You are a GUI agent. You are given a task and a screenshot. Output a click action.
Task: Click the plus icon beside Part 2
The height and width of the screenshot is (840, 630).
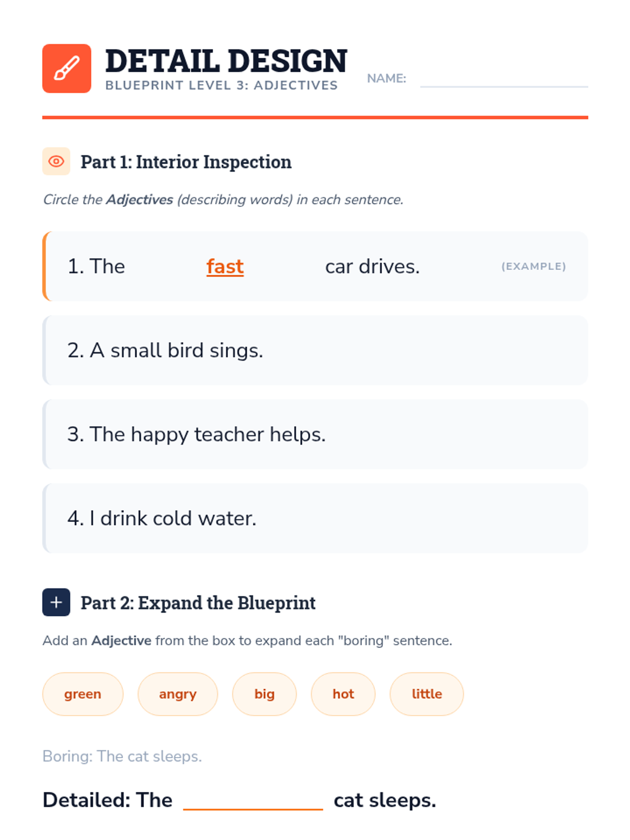coord(56,602)
